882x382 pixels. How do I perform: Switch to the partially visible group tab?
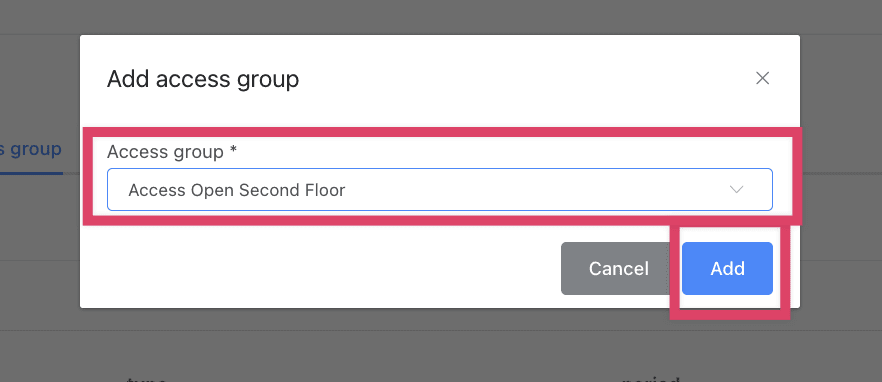[31, 149]
